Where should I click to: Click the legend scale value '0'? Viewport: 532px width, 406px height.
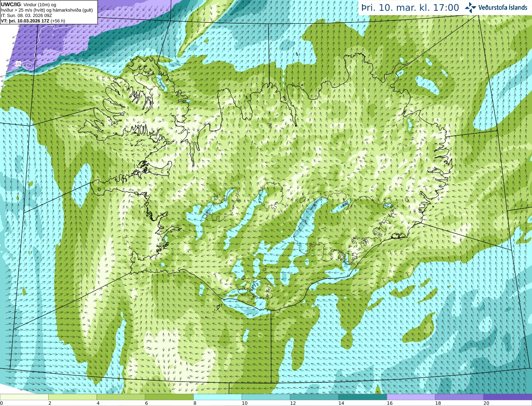tap(2, 403)
